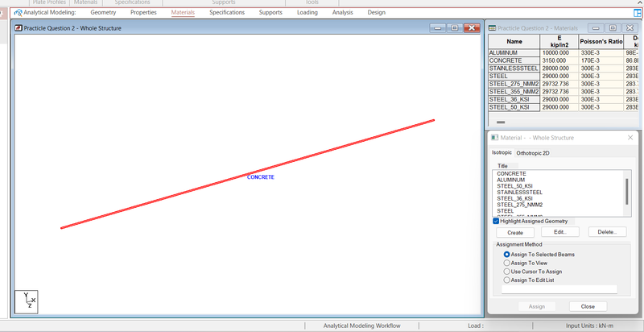Click the Materials table horizontal scrollbar
The height and width of the screenshot is (332, 644).
point(501,122)
